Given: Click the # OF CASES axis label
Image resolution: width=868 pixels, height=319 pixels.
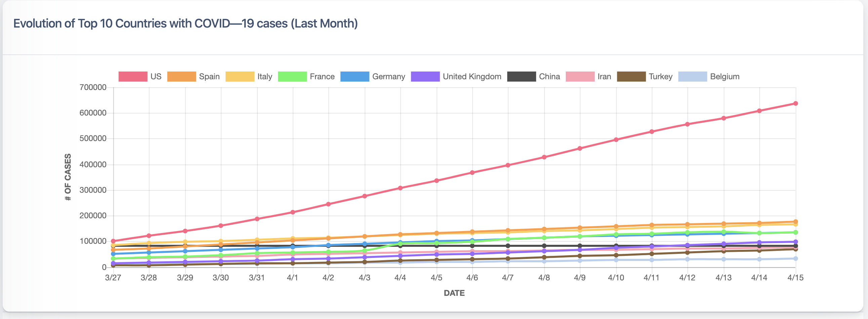Looking at the screenshot, I should [68, 176].
